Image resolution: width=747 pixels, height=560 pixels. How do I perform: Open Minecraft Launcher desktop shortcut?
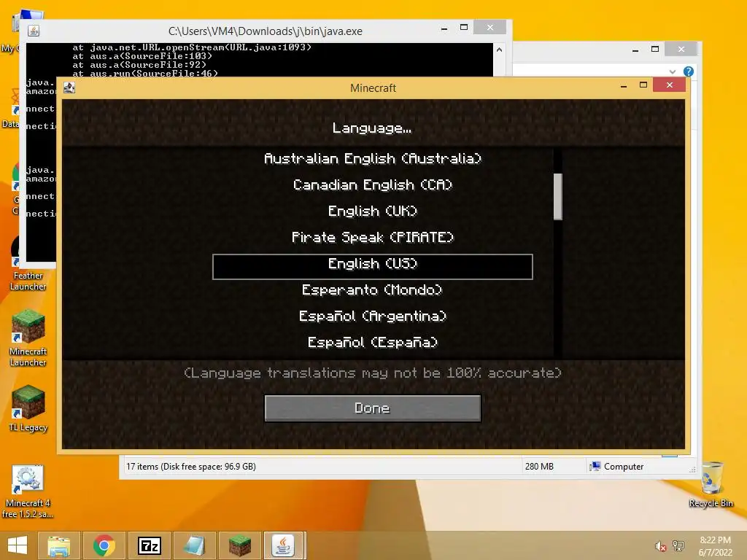tap(28, 338)
